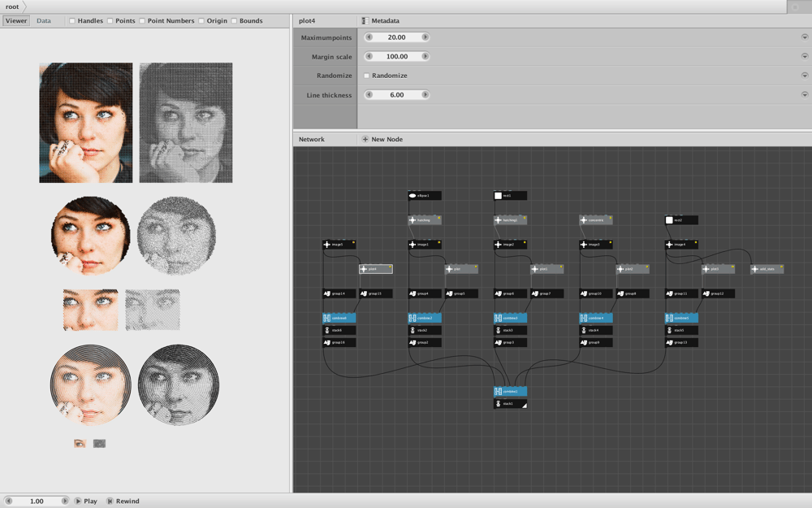Viewport: 812px width, 508px height.
Task: Select the image5 node
Action: tap(339, 244)
